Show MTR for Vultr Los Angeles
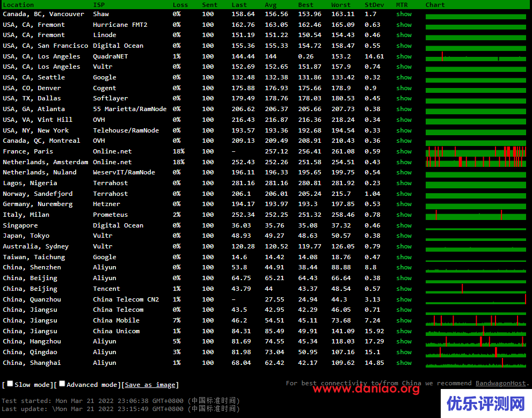Viewport: 532px width, 418px height. pyautogui.click(x=404, y=67)
